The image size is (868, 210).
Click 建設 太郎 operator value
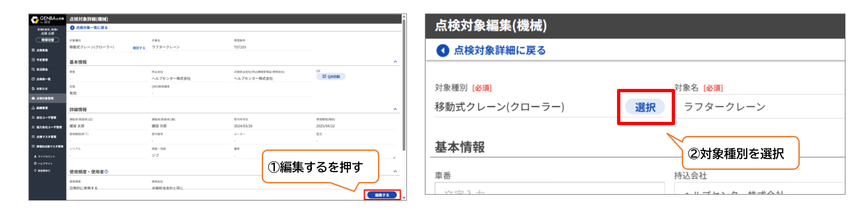click(x=77, y=126)
